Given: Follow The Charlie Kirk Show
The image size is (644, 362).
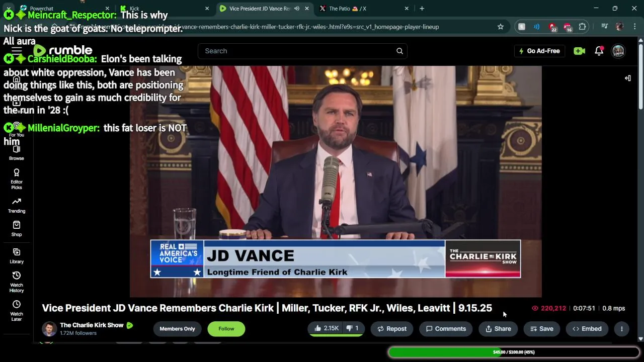Looking at the screenshot, I should 226,329.
